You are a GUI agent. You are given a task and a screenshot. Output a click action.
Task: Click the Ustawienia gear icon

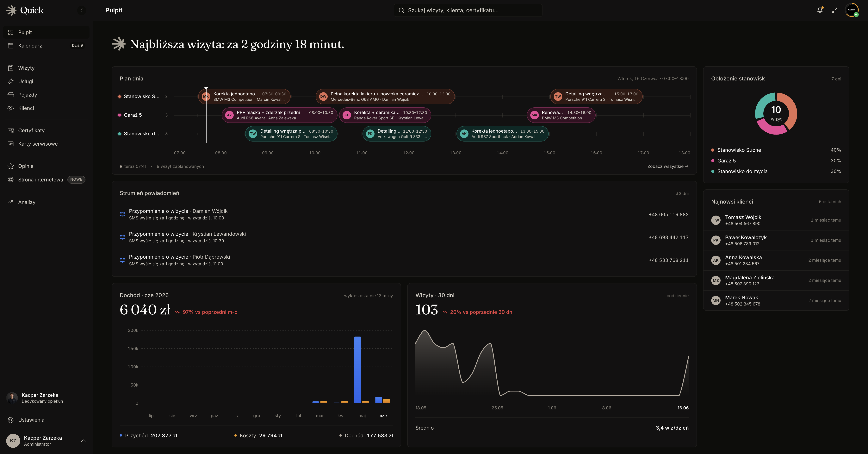[11, 420]
